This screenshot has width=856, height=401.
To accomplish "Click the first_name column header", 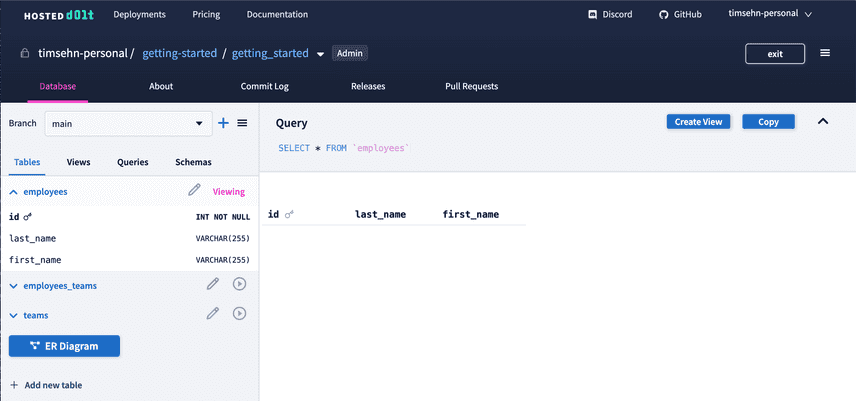I will tap(471, 214).
